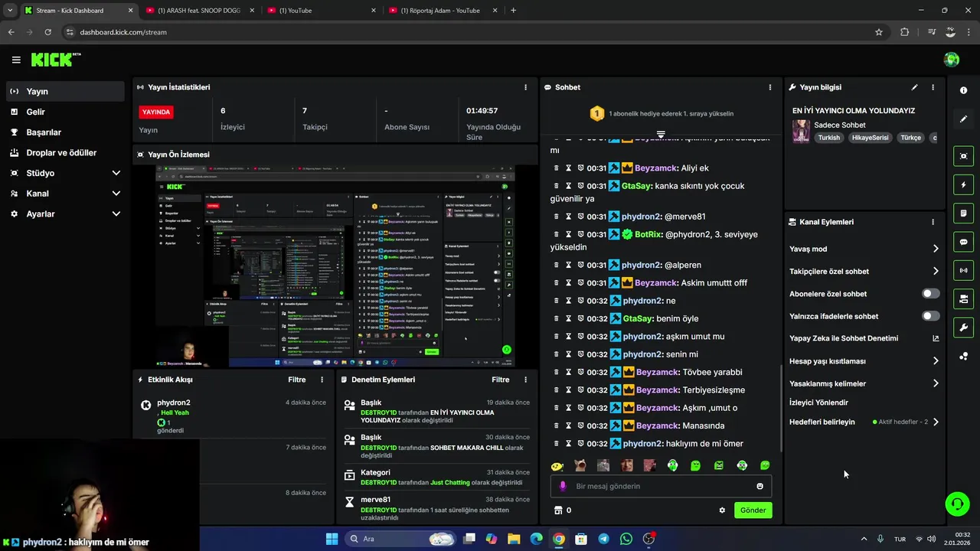Send the message with Gönder button

(x=753, y=510)
